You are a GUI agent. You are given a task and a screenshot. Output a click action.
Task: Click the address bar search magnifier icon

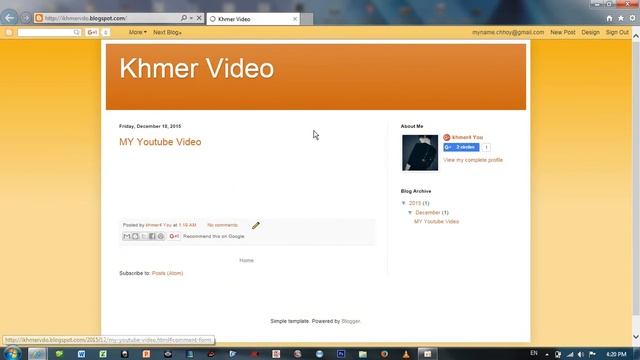tap(184, 18)
